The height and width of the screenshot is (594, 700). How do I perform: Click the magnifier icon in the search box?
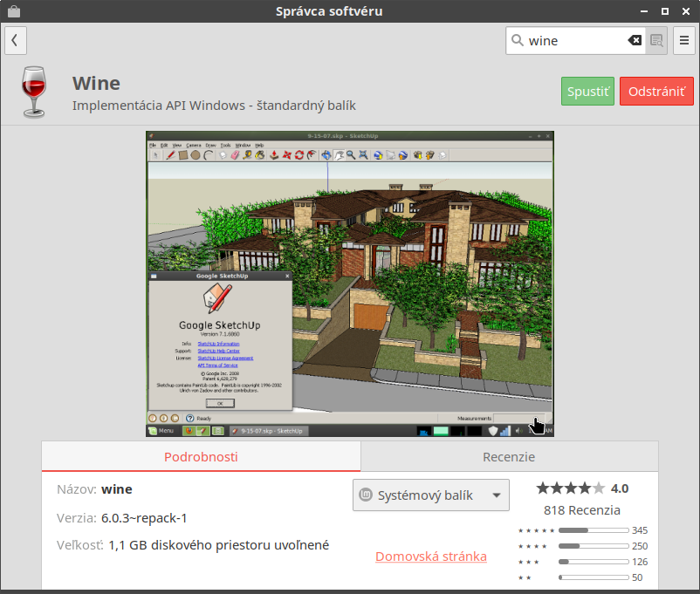(x=518, y=40)
